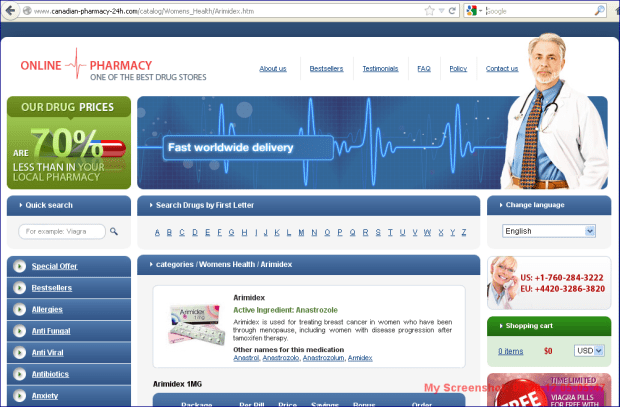The width and height of the screenshot is (620, 407).
Task: Click the arrow icon beside Special Offer
Action: click(19, 266)
